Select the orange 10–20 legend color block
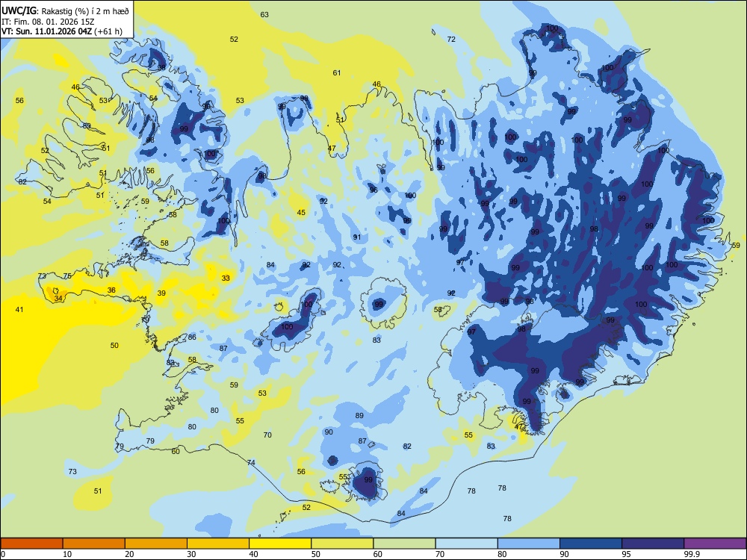The width and height of the screenshot is (747, 560). coord(94,544)
